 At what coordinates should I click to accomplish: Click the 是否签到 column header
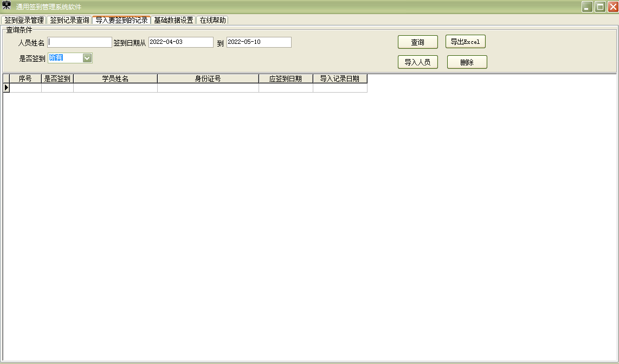click(x=57, y=79)
